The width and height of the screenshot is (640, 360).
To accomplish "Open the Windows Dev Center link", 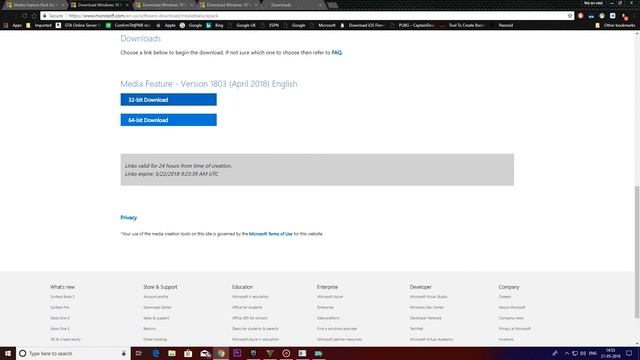I will click(427, 307).
